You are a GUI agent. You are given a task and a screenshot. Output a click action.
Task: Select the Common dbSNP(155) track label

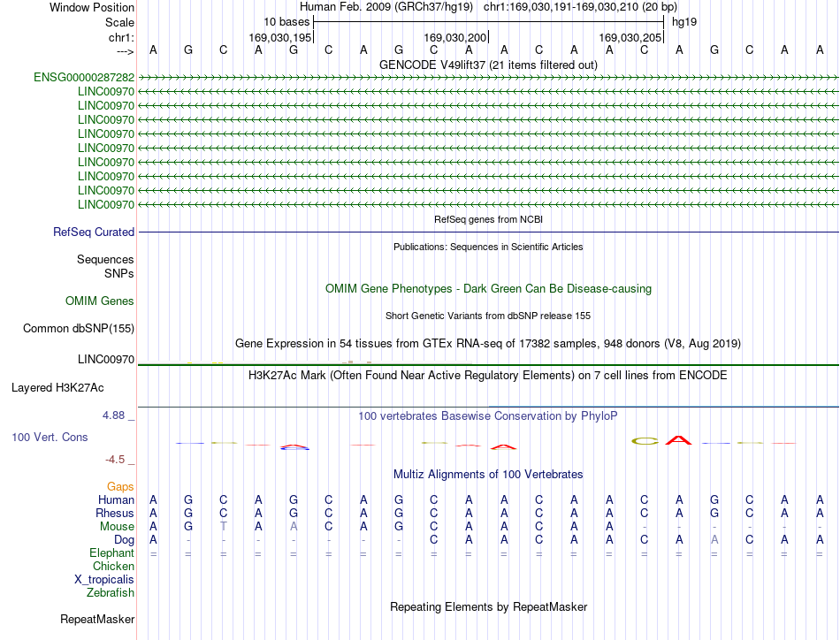tap(78, 328)
